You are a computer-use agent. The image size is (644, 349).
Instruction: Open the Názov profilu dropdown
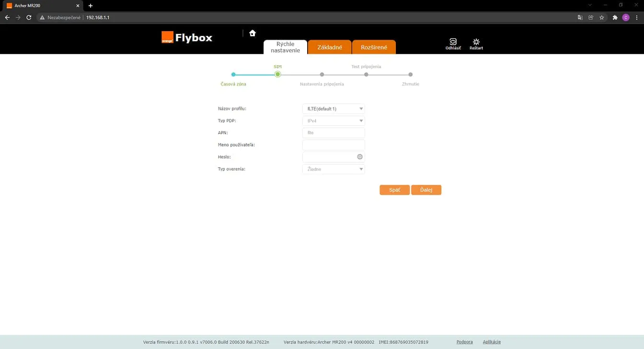(x=333, y=109)
